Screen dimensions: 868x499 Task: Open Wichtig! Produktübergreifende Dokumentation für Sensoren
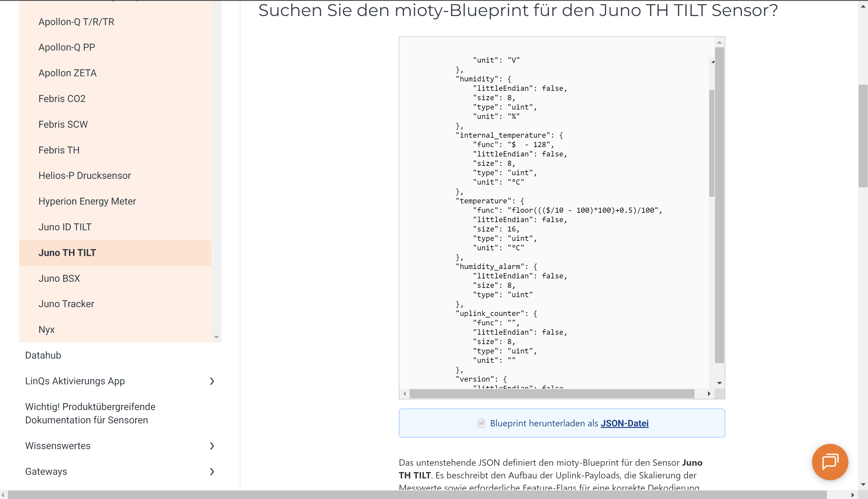[x=90, y=413]
